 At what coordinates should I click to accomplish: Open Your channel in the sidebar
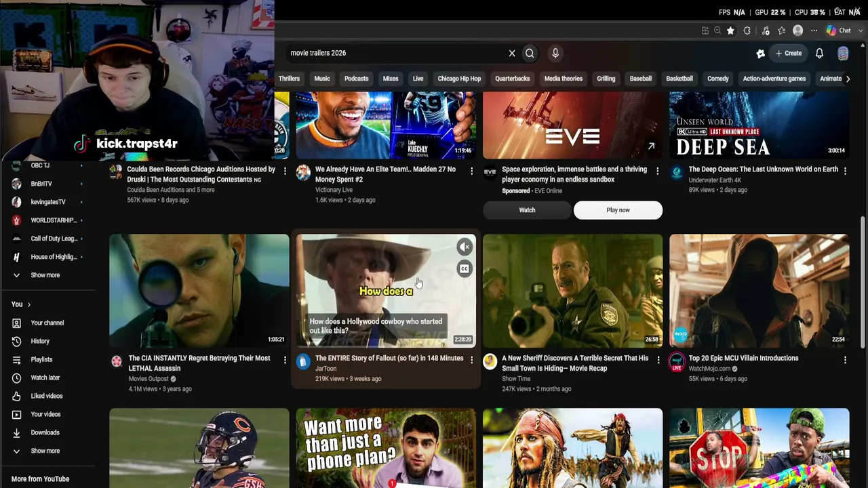point(47,323)
